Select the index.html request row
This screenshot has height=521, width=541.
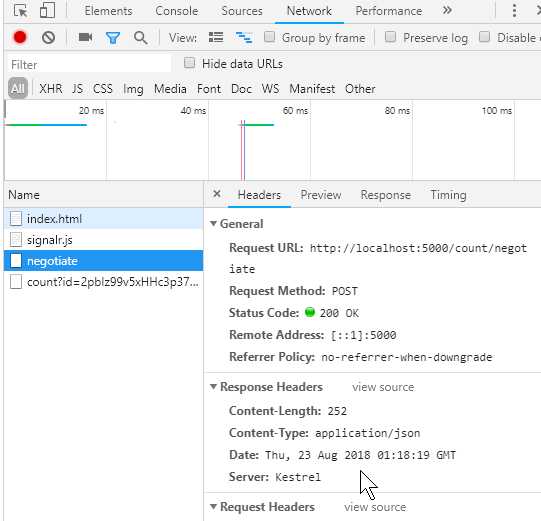coord(104,218)
